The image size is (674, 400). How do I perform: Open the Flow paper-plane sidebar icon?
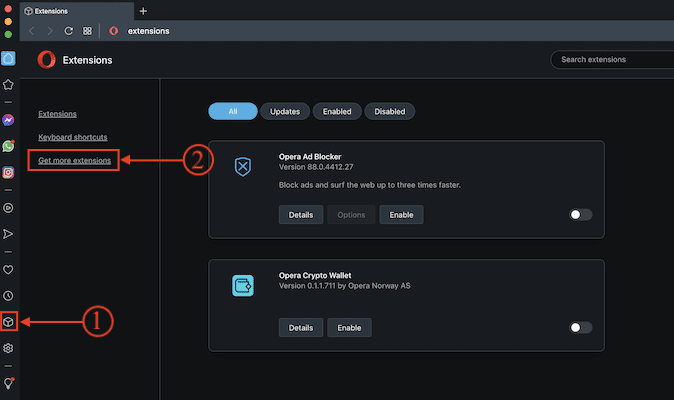tap(8, 234)
